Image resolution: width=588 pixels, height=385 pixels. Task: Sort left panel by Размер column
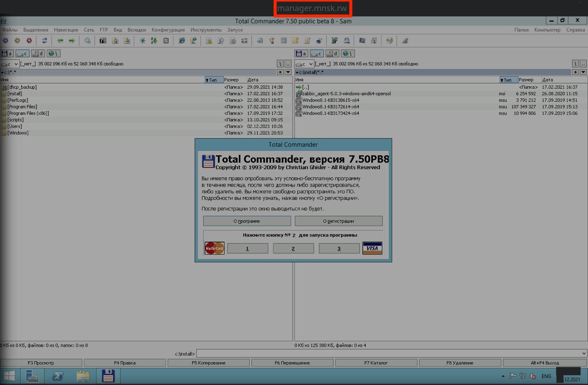click(235, 80)
